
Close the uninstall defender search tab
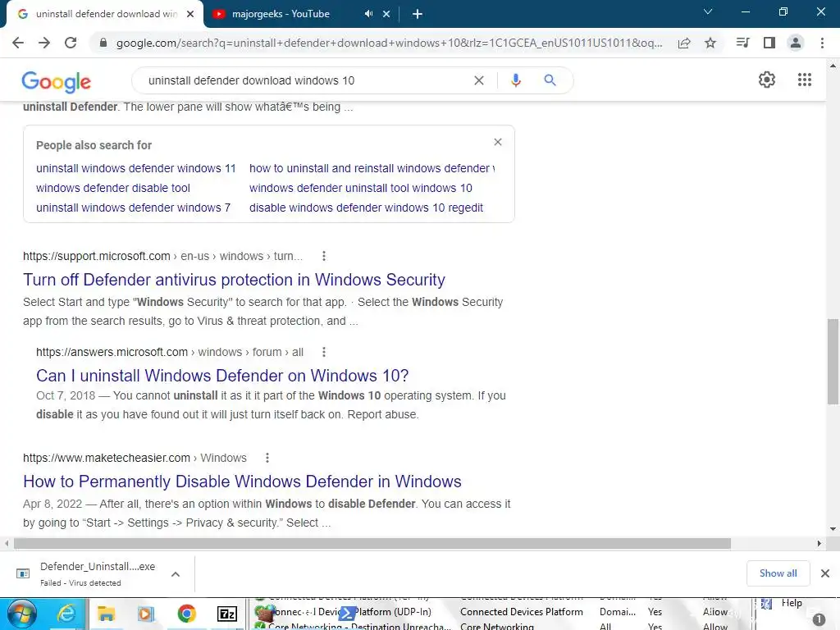point(190,14)
